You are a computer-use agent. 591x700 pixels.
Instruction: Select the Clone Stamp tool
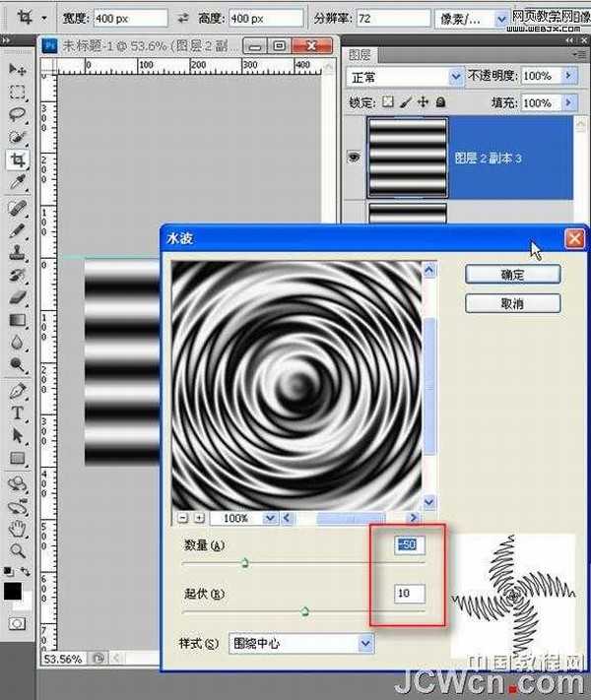tap(18, 253)
